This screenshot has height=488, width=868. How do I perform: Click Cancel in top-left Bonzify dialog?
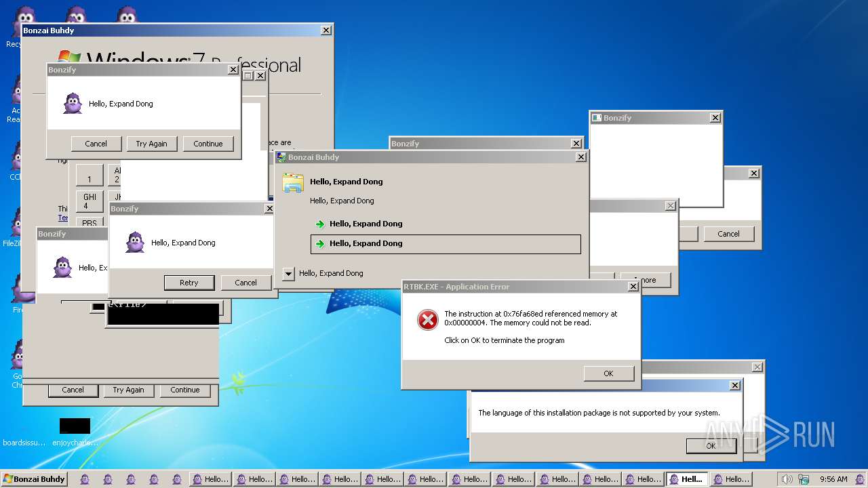coord(96,144)
